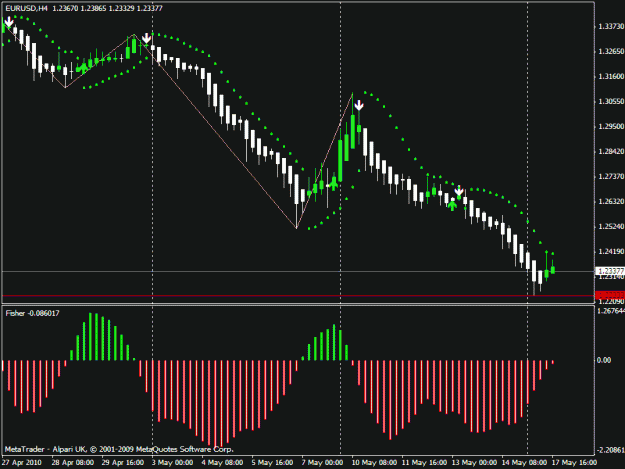Click the 13 May 00:00 time label

(474, 462)
